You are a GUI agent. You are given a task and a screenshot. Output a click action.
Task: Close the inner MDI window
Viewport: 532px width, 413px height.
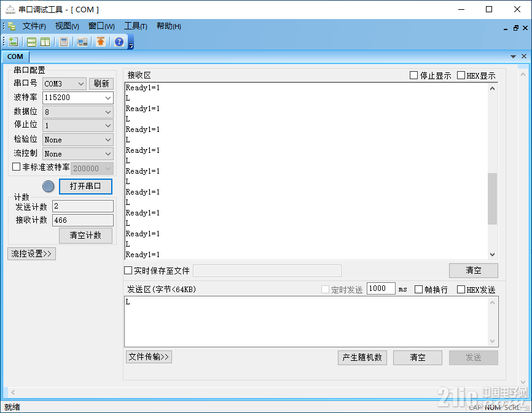click(x=525, y=28)
